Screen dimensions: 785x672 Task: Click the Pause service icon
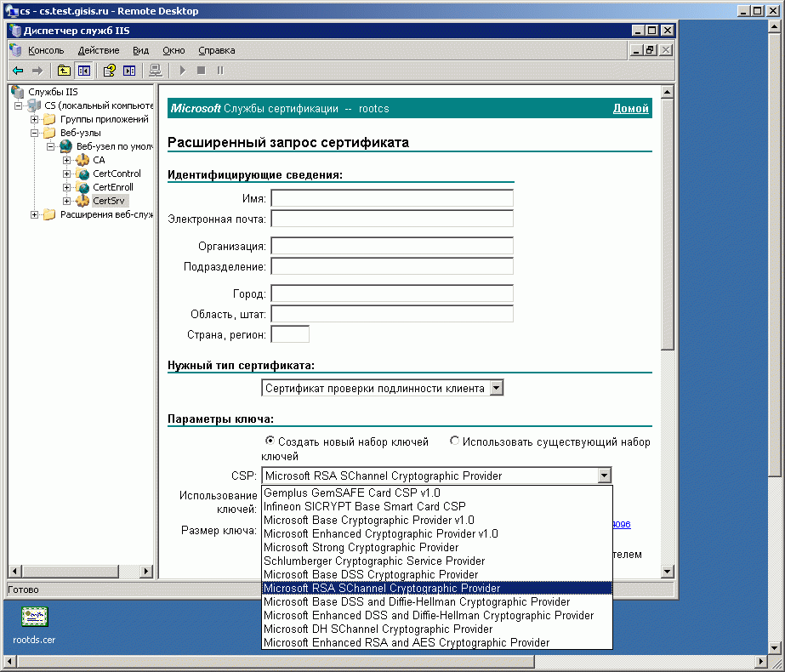click(x=220, y=71)
